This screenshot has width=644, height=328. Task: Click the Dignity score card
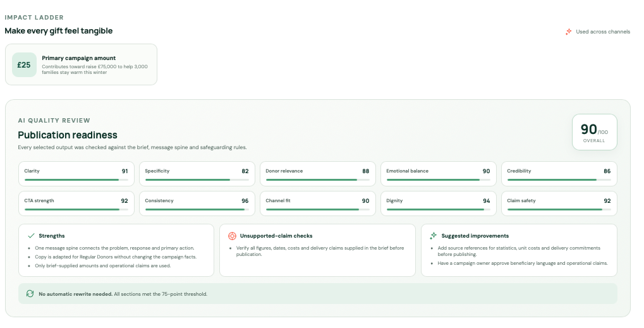(x=438, y=203)
